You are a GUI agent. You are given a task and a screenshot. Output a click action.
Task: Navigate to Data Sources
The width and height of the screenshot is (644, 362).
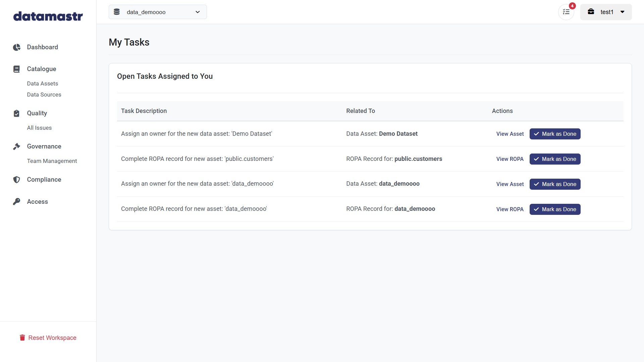[44, 95]
